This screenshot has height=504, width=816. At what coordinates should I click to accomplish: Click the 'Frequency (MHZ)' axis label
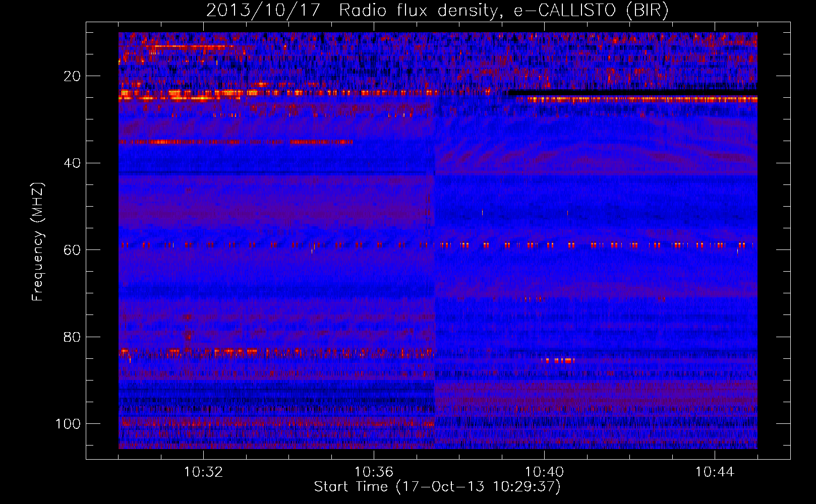pyautogui.click(x=38, y=242)
